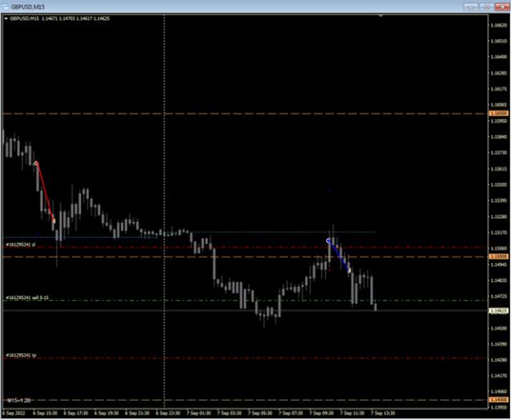Click the 1.14500 price scale label

tap(499, 328)
